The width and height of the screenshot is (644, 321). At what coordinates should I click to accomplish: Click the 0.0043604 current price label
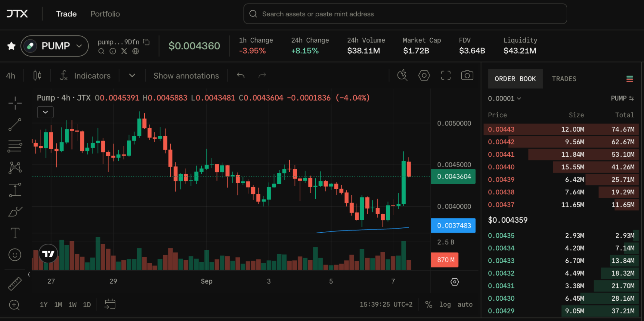point(453,177)
